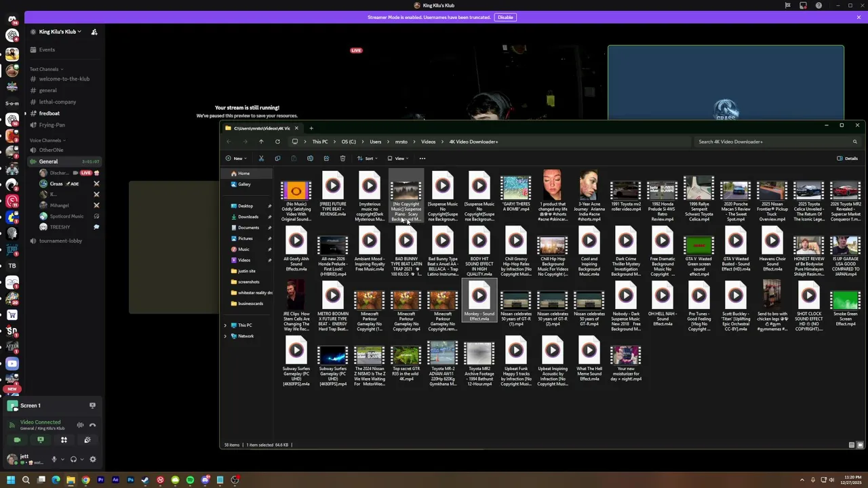Select the fredboat text channel
This screenshot has width=868, height=488.
pos(50,113)
